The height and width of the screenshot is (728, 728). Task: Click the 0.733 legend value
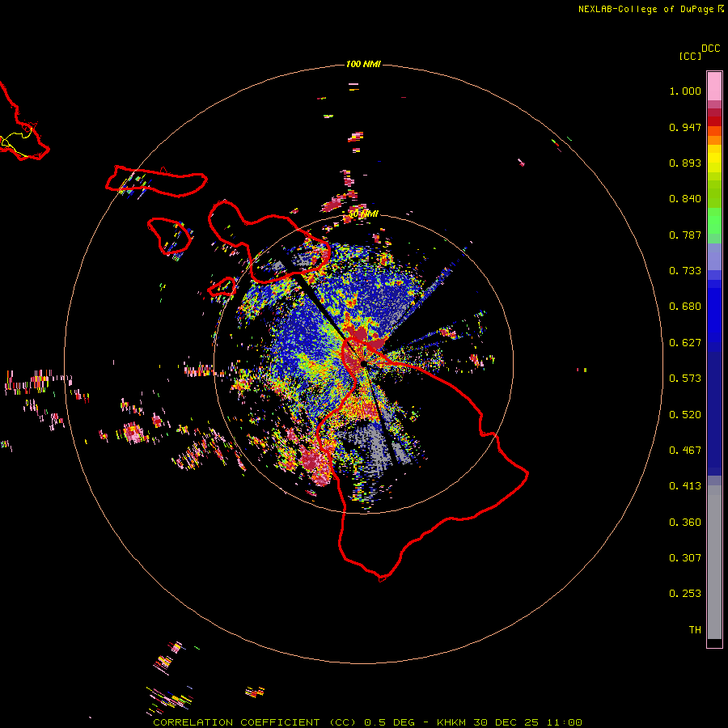685,271
